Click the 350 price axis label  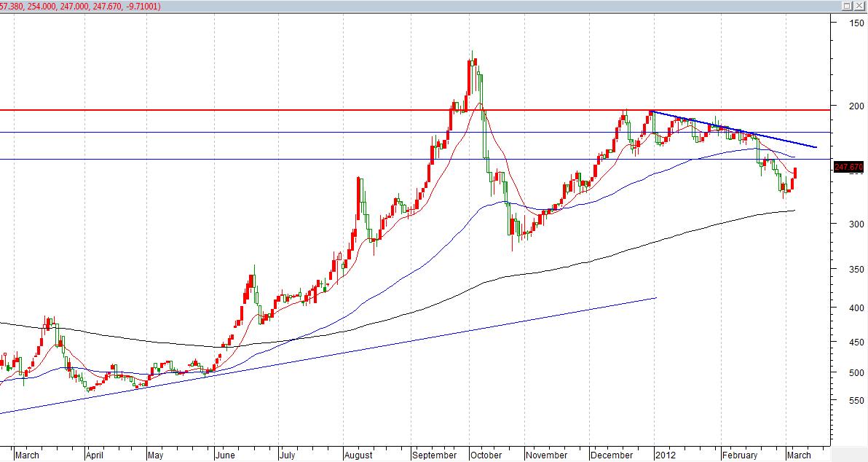coord(857,269)
